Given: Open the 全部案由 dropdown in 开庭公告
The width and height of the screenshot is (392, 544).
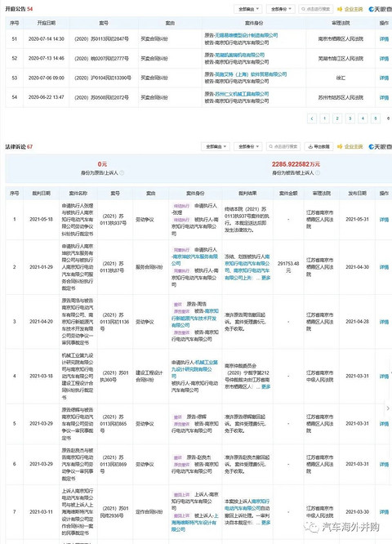Looking at the screenshot, I should pos(247,9).
